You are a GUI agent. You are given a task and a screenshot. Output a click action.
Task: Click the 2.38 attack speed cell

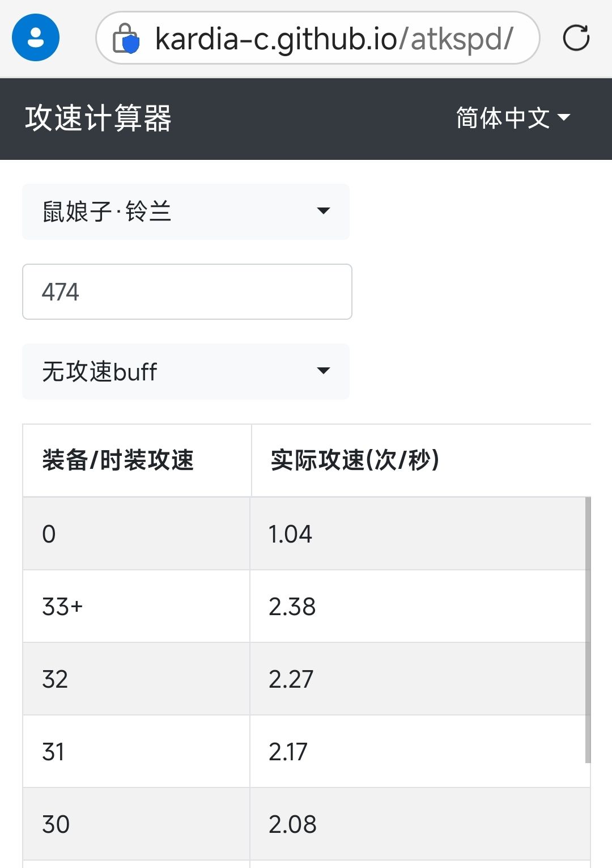pos(292,607)
